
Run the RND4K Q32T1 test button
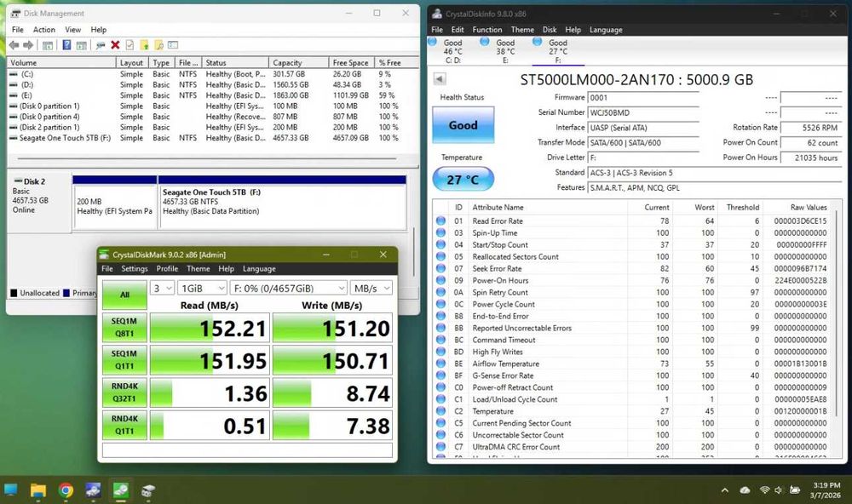[x=124, y=392]
